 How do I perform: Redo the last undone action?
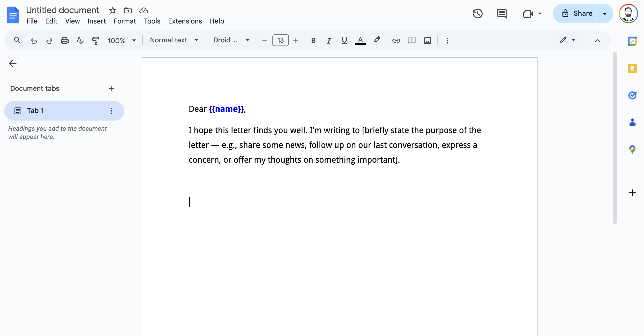(49, 40)
